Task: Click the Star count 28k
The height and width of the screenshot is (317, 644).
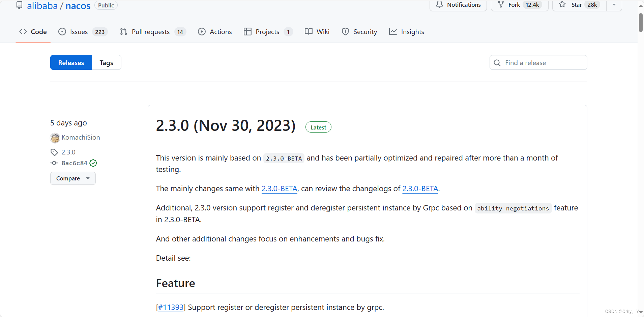Action: (592, 5)
